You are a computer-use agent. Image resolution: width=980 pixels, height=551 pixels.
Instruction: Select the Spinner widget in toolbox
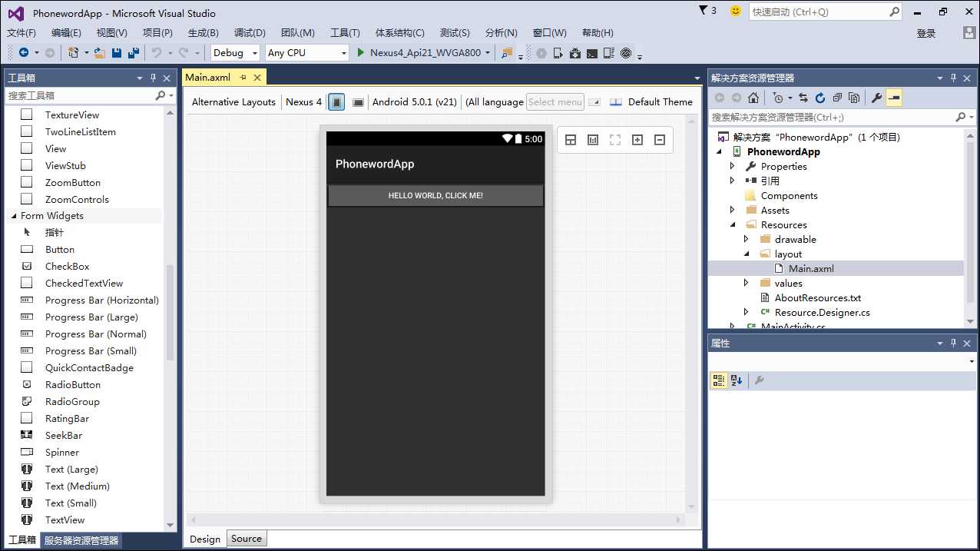click(62, 453)
